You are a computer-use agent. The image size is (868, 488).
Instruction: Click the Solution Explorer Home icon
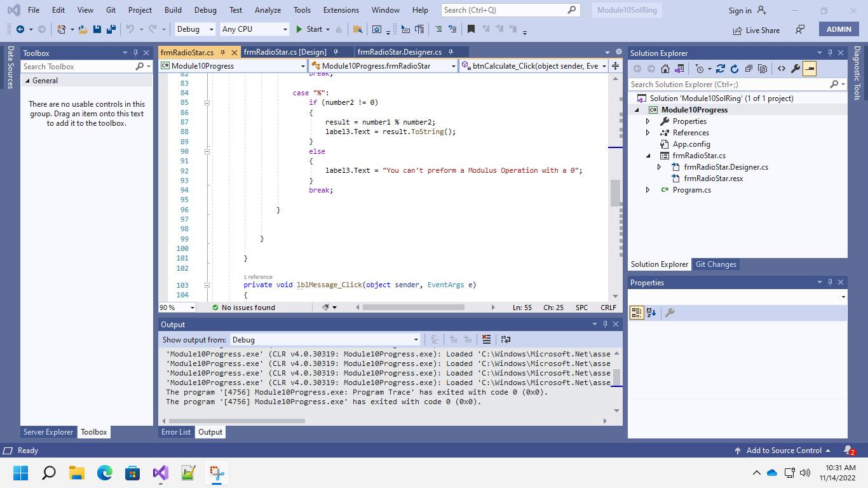(665, 69)
